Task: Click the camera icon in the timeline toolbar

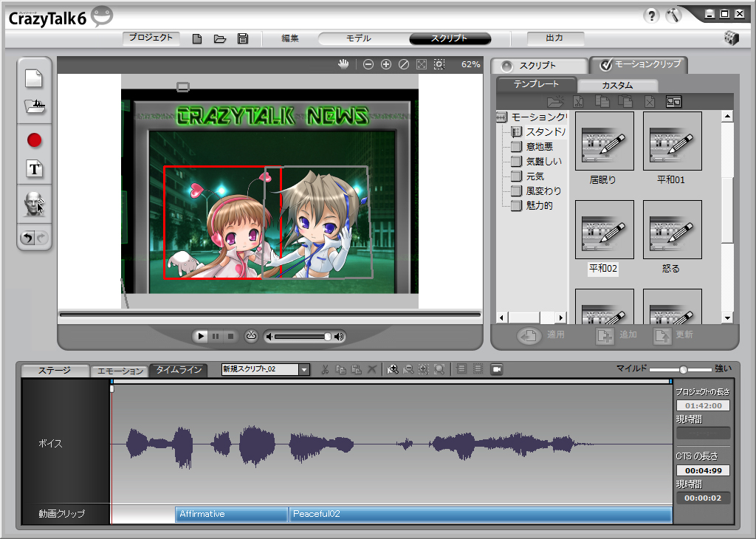Action: point(496,369)
